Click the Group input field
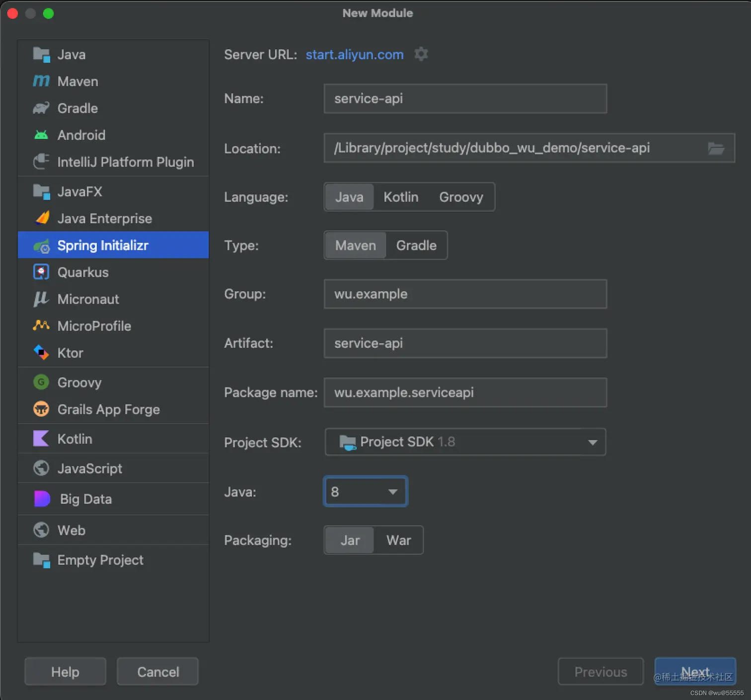This screenshot has height=700, width=751. coord(465,294)
